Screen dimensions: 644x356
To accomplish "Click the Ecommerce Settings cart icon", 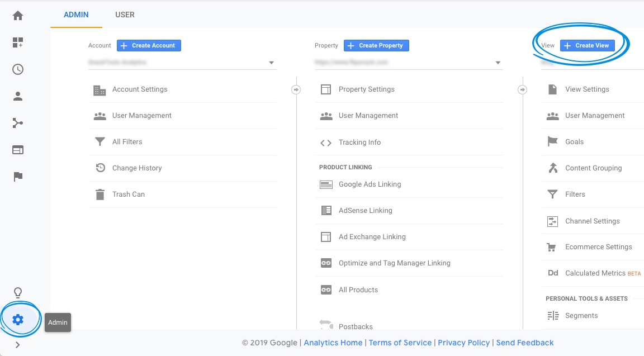I will (551, 247).
